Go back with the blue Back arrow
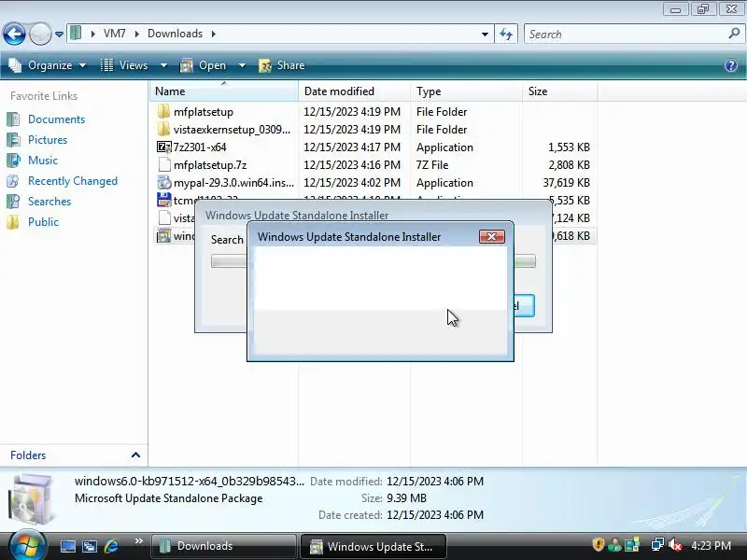Viewport: 747px width, 560px height. coord(14,34)
